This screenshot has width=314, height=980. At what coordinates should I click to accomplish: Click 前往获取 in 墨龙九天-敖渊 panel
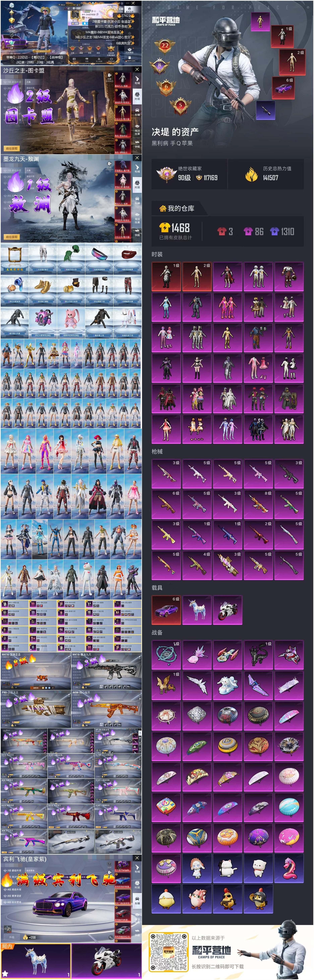click(x=12, y=237)
